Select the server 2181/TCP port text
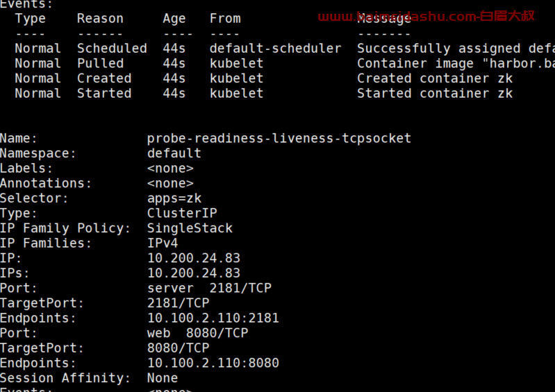This screenshot has width=555, height=392. [209, 288]
